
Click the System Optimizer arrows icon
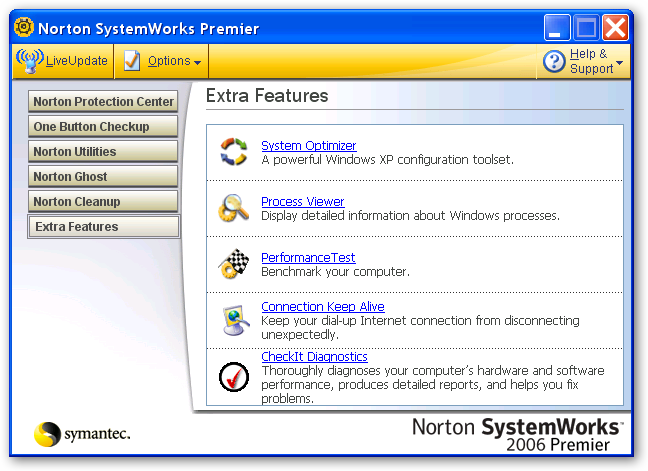click(233, 152)
